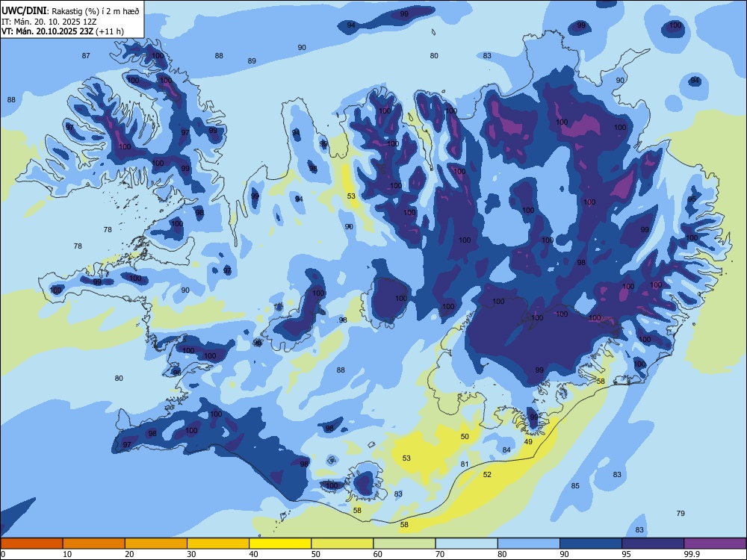Click the title text 'UWC/DINI: Rakastig (%) í 2 m hæð'
This screenshot has width=747, height=560.
point(70,11)
